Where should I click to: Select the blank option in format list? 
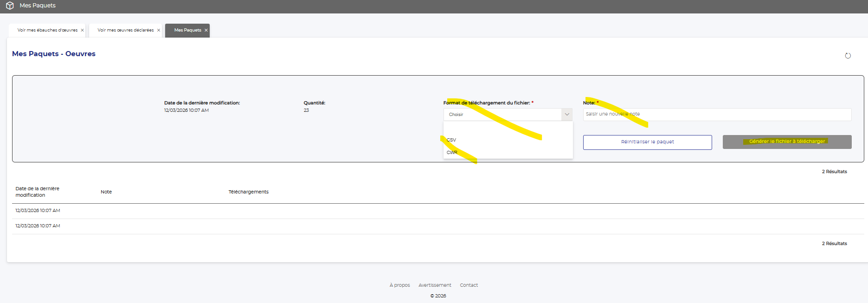508,128
